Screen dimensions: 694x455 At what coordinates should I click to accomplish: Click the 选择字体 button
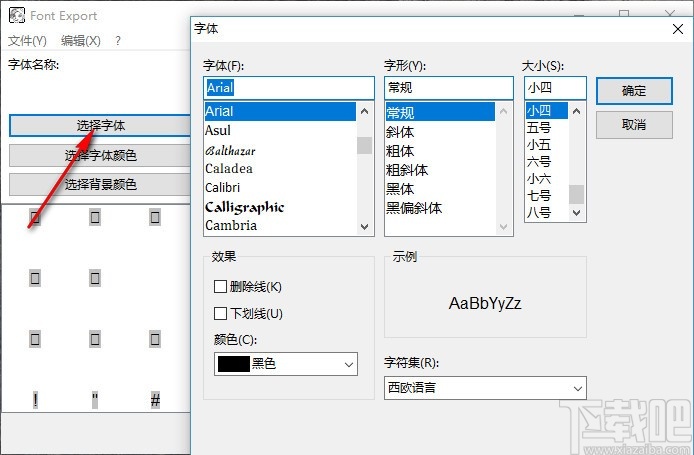tap(100, 126)
